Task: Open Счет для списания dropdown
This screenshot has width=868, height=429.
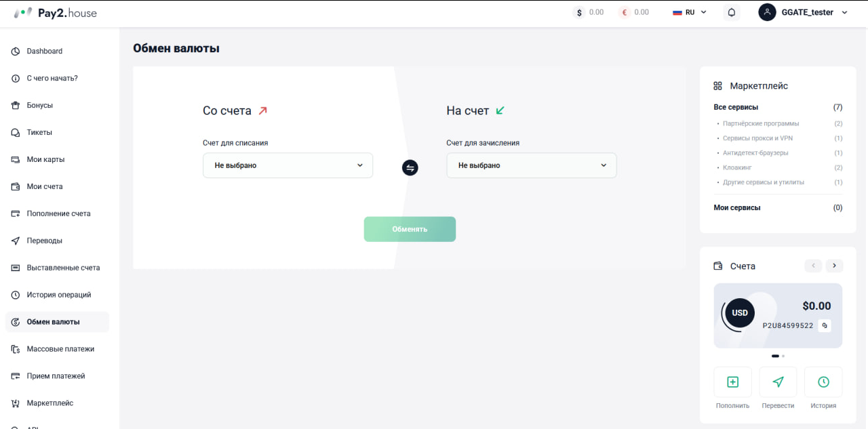Action: coord(288,165)
